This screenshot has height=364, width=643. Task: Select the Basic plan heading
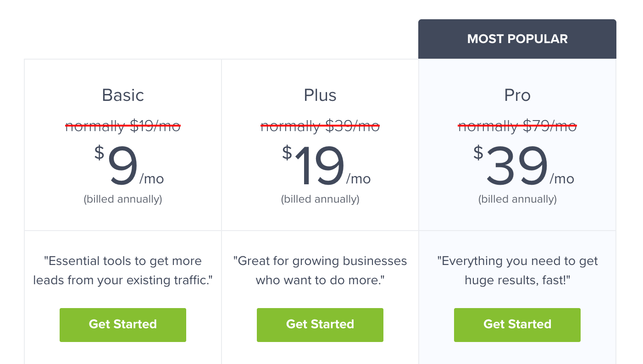(123, 95)
